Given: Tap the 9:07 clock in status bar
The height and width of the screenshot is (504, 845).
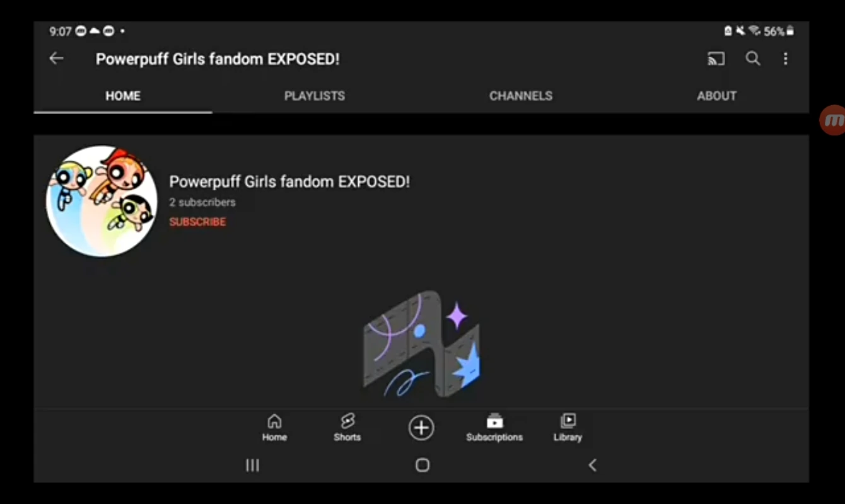Looking at the screenshot, I should click(x=60, y=31).
